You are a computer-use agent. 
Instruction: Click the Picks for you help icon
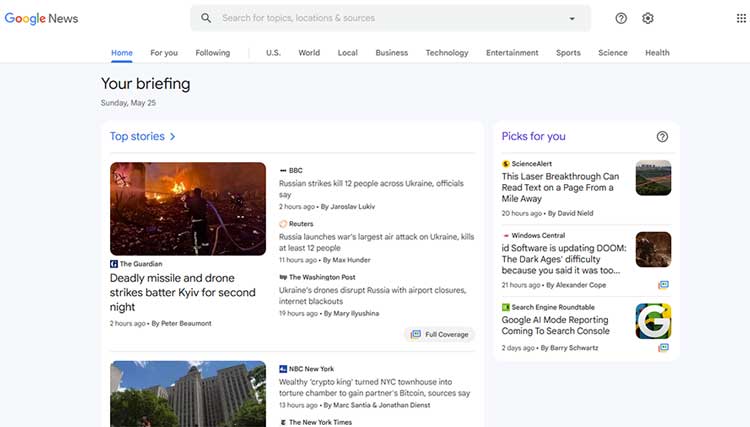(x=662, y=137)
